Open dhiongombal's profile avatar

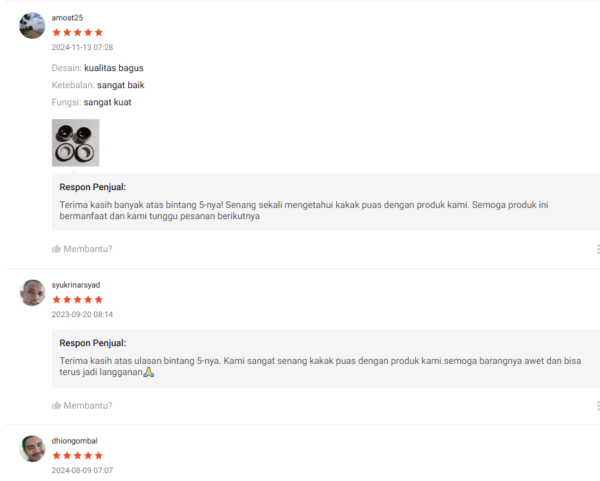[x=32, y=448]
